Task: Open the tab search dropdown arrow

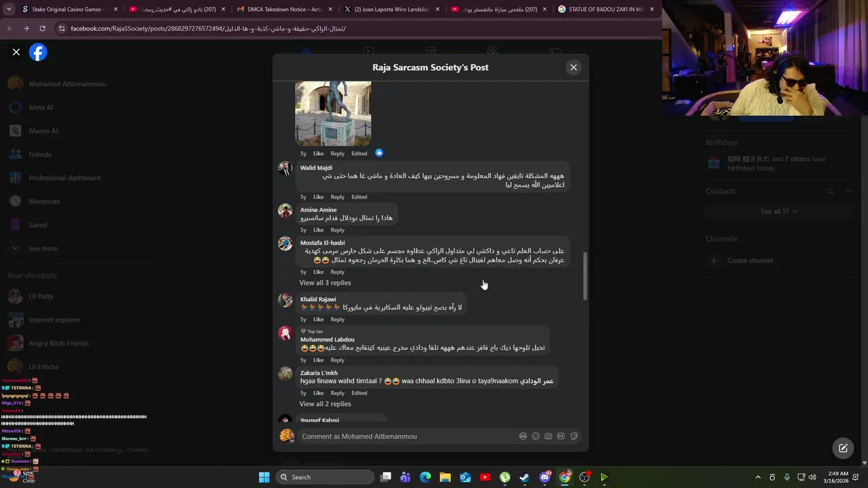Action: pos(9,9)
